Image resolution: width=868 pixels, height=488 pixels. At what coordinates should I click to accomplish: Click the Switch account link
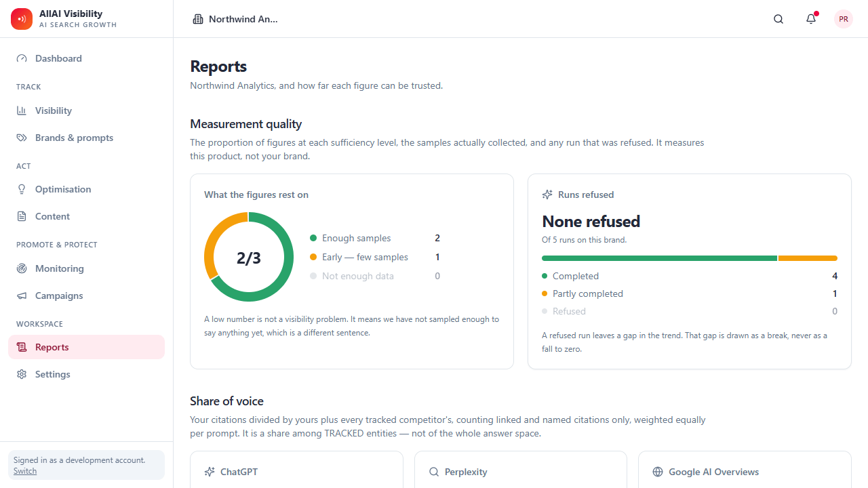point(25,471)
